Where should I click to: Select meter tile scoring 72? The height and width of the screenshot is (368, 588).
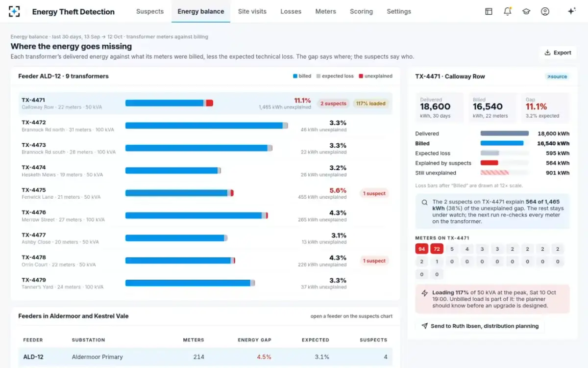[x=437, y=249]
